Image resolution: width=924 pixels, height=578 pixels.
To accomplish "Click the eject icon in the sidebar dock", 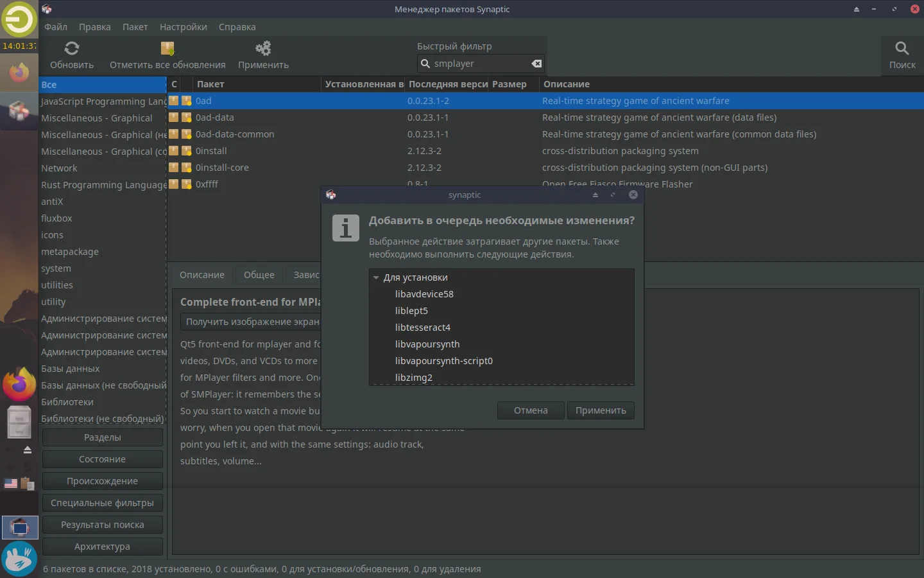I will point(28,450).
